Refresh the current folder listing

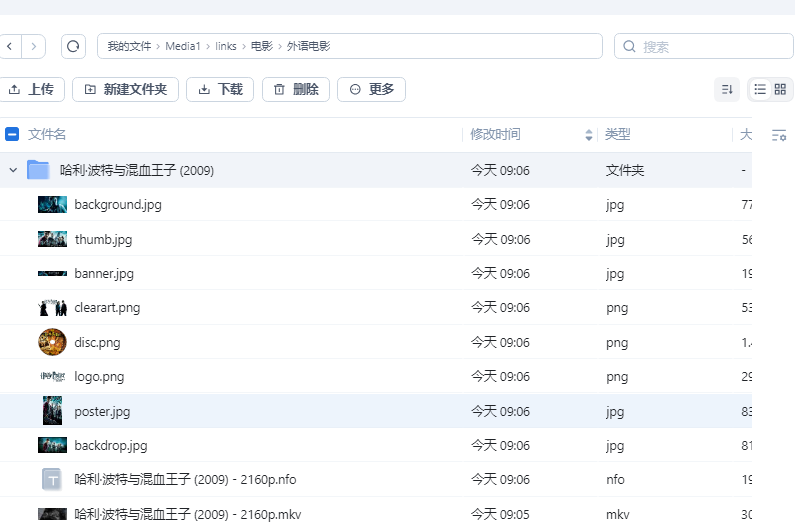(73, 47)
